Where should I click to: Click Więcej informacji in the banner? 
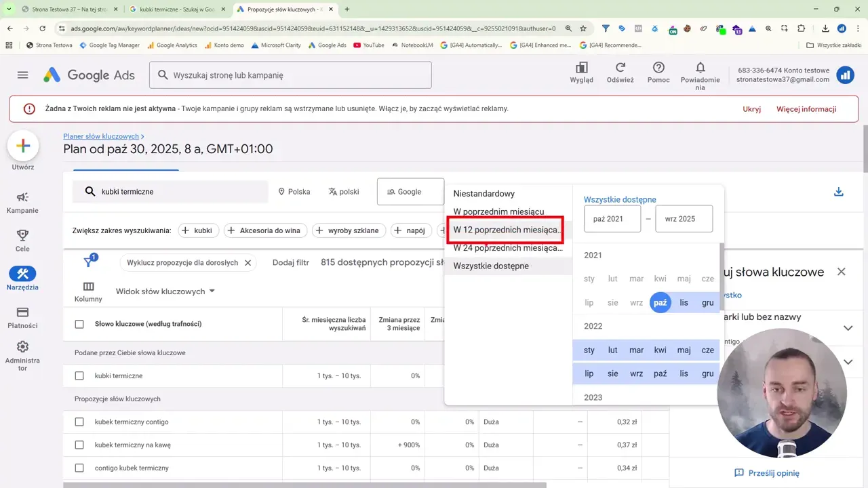(x=806, y=109)
